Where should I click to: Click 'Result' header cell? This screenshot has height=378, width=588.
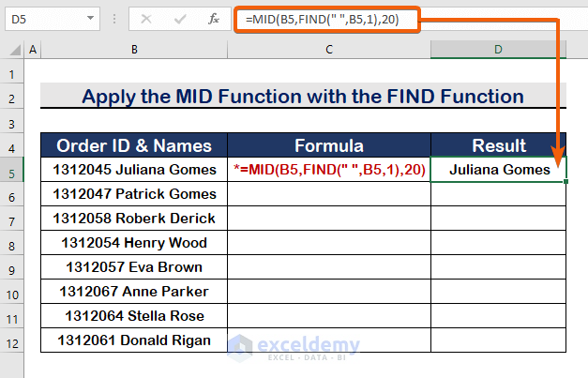[x=498, y=145]
